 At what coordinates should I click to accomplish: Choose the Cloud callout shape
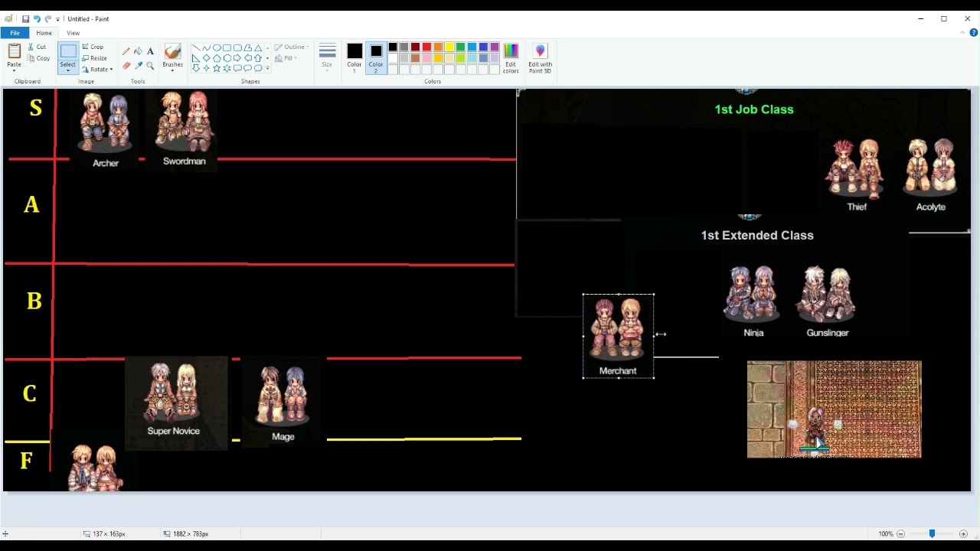click(258, 68)
